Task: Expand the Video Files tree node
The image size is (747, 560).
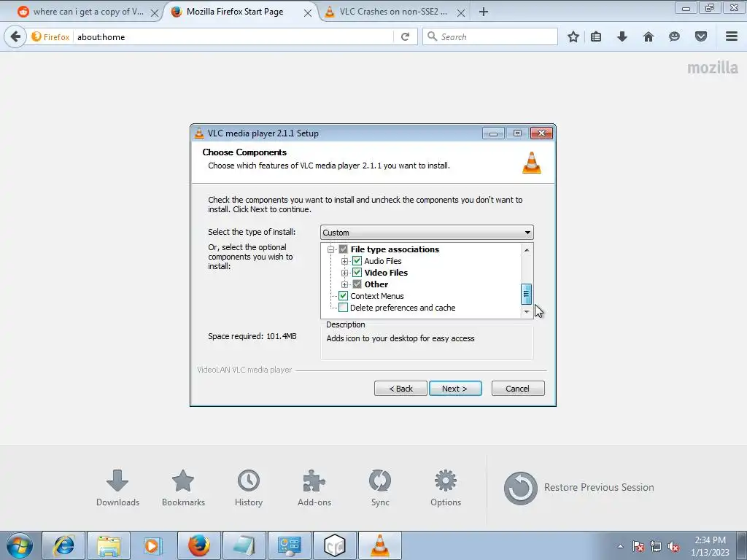Action: coord(344,273)
